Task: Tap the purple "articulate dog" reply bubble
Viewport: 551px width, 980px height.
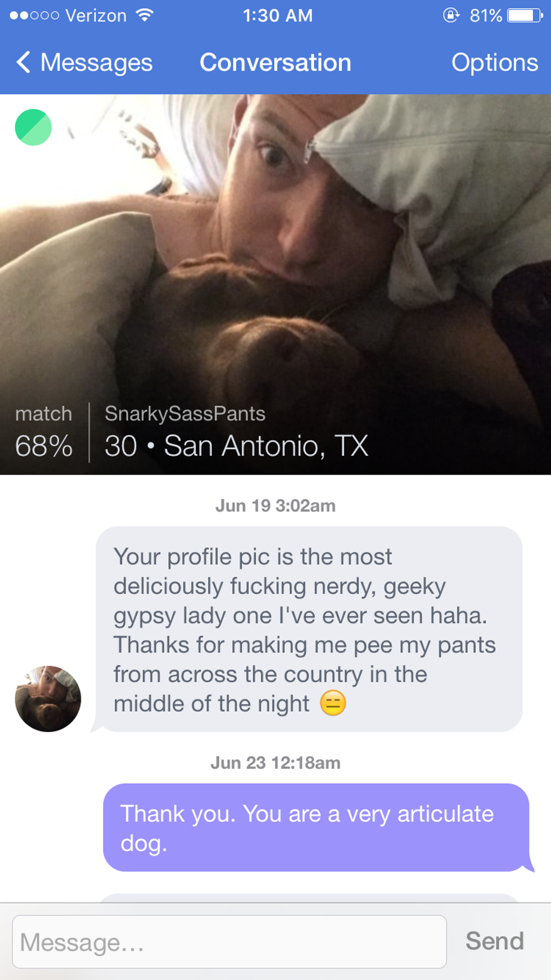Action: pyautogui.click(x=315, y=828)
